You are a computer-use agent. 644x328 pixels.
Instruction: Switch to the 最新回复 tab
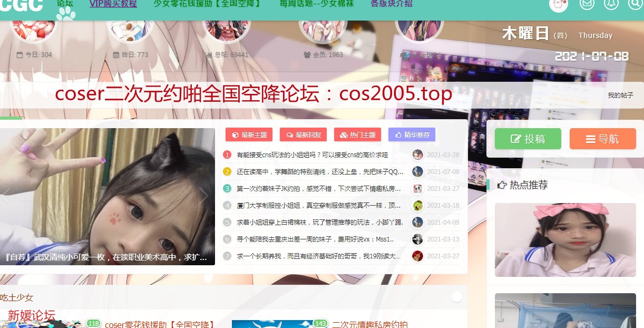pyautogui.click(x=304, y=135)
